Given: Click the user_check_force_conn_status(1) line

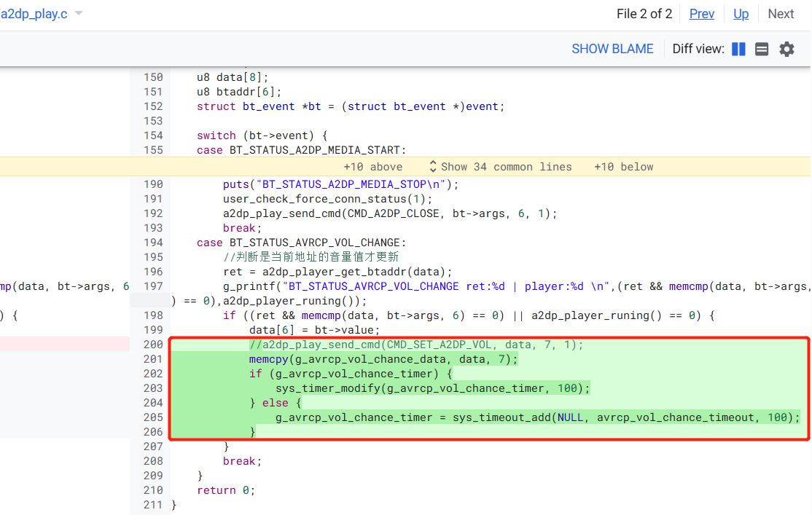Looking at the screenshot, I should [327, 199].
